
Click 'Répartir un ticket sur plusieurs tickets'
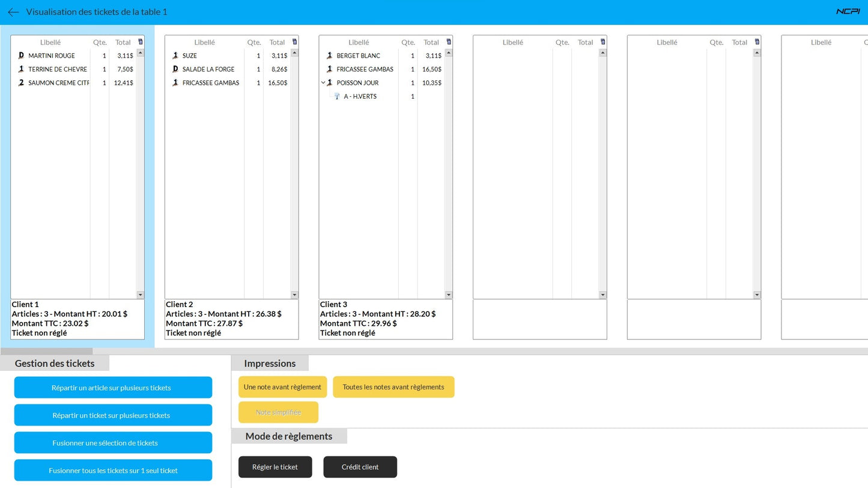click(x=113, y=415)
